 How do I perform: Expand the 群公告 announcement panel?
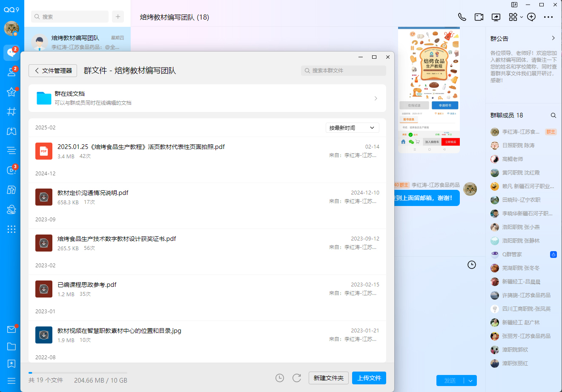(553, 38)
